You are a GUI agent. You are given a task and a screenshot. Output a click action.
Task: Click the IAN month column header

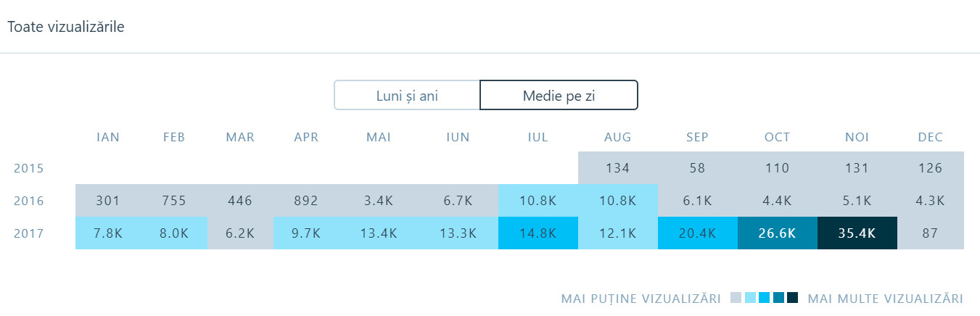pos(108,137)
